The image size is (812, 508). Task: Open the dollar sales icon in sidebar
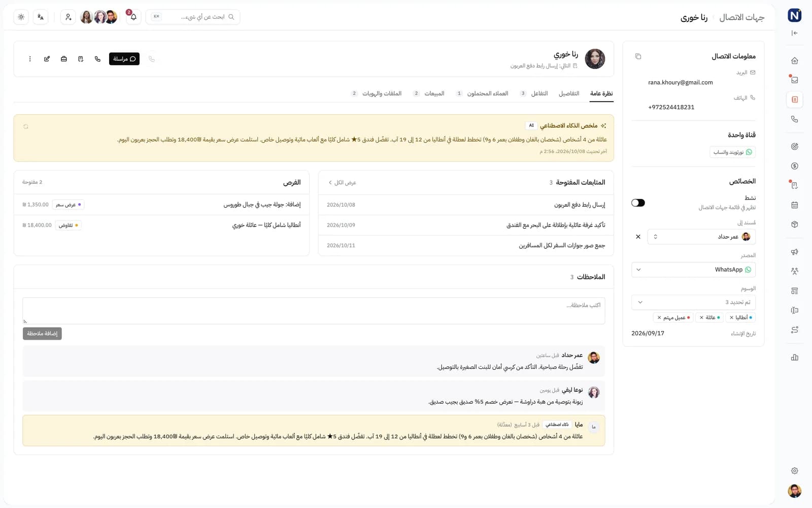[795, 166]
